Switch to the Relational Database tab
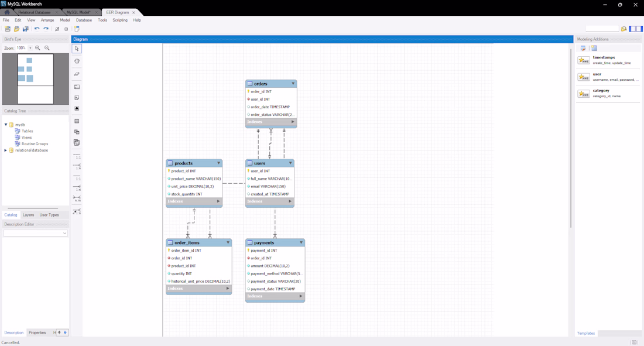Screen dimensions: 644x346 (35, 12)
